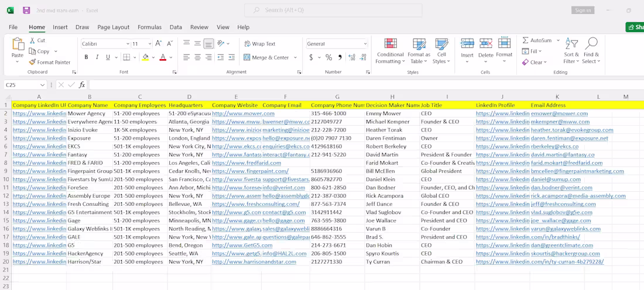Click the Orientation text angle icon
The image size is (644, 290).
pyautogui.click(x=221, y=43)
